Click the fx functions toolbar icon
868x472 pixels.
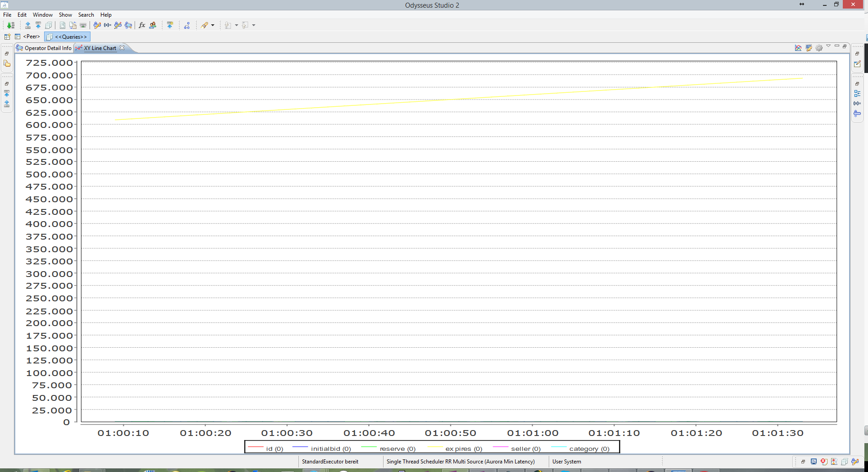(x=142, y=25)
